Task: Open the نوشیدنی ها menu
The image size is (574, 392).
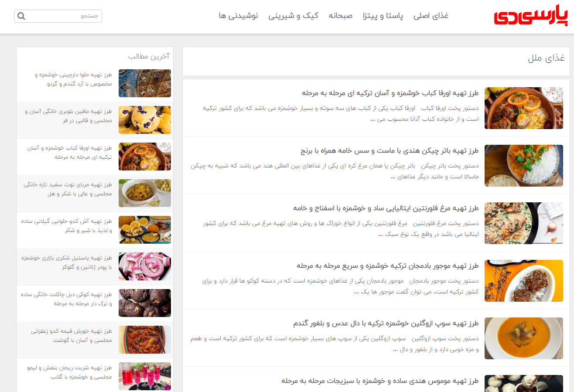Action: [x=239, y=16]
